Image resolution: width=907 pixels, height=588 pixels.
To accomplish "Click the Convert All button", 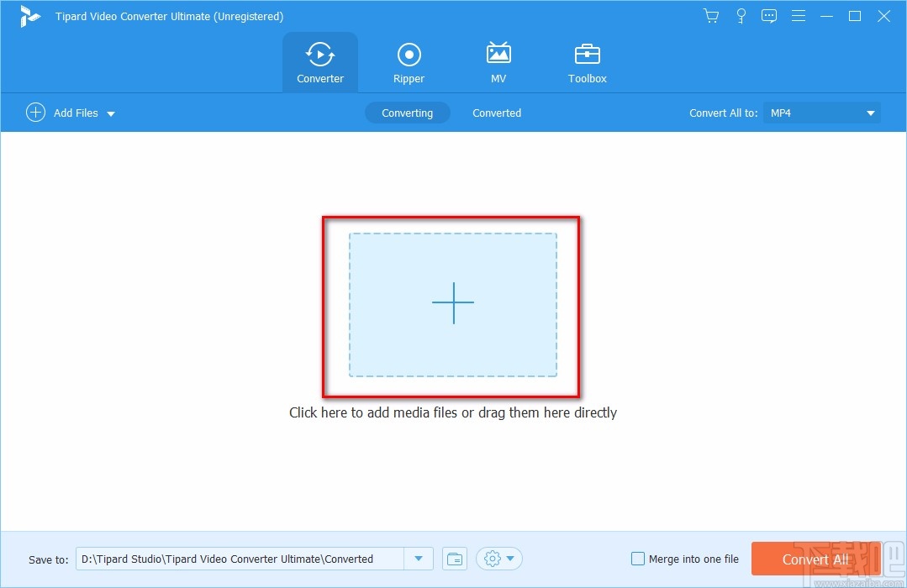I will click(x=814, y=558).
